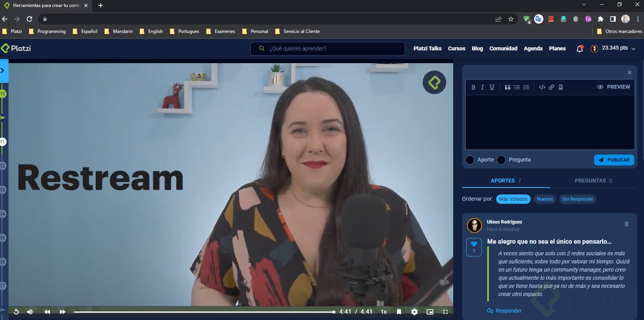Switch to the PREGUNTAS tab

[593, 181]
